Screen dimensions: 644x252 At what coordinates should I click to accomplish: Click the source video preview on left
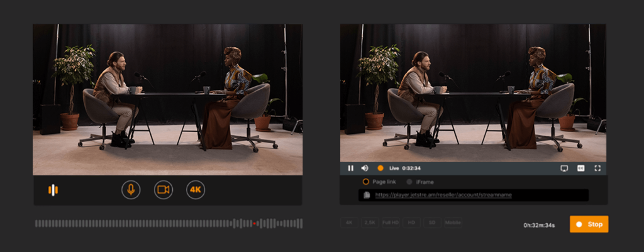167,99
